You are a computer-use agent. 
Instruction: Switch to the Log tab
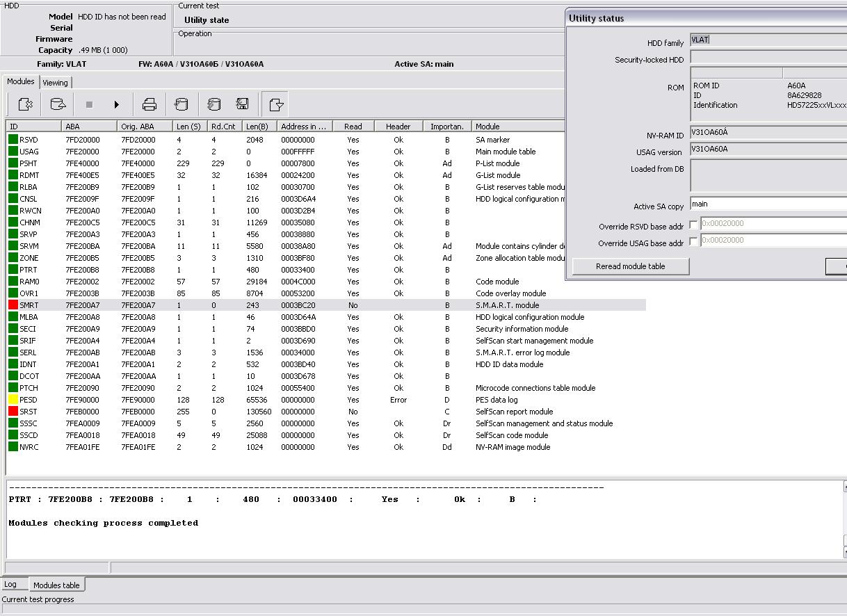[x=10, y=584]
